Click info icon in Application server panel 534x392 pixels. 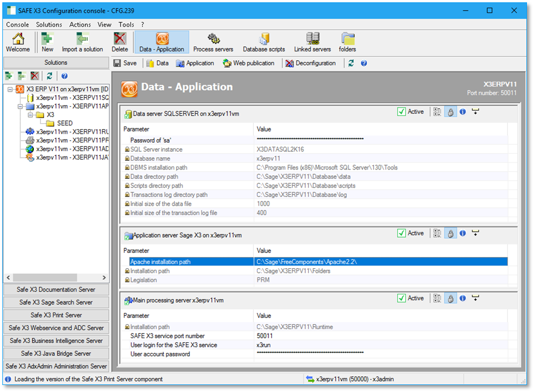click(x=463, y=234)
